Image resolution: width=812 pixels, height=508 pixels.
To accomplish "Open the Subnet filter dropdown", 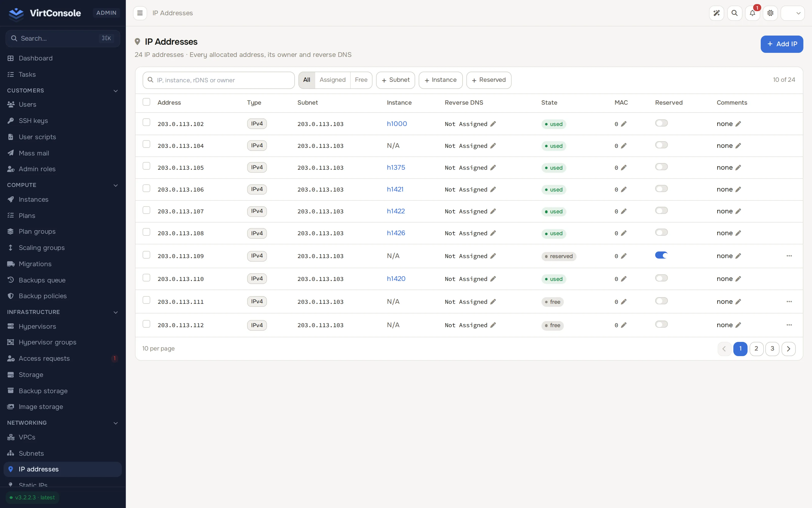I will pyautogui.click(x=395, y=80).
